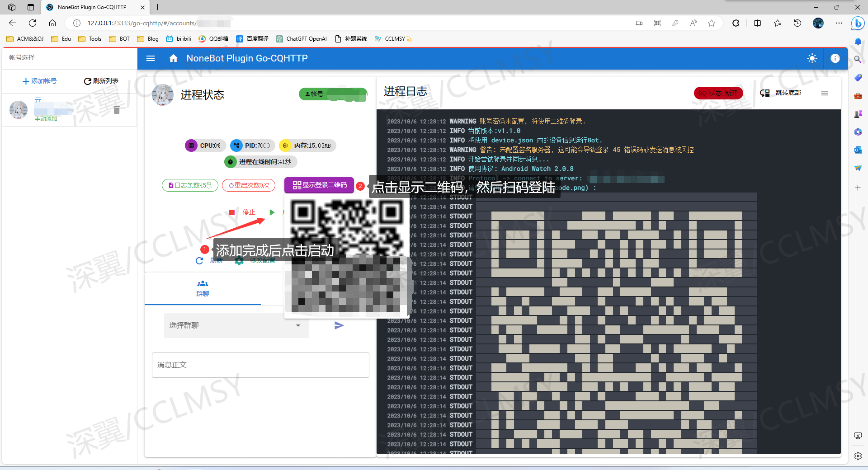The image size is (868, 470).
Task: Open the info about icon
Action: pyautogui.click(x=835, y=58)
